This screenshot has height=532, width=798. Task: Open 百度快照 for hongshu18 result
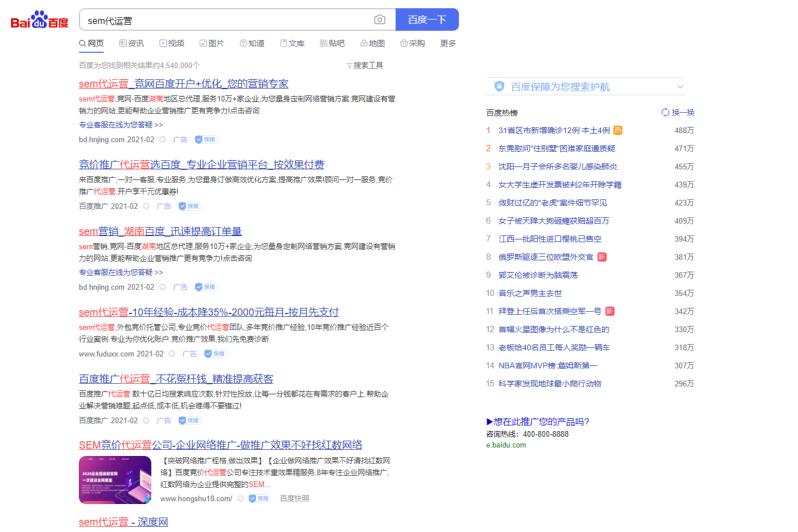295,499
